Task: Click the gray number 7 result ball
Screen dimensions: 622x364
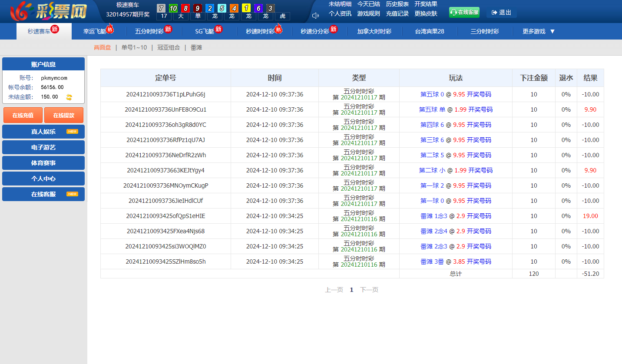Action: 161,8
